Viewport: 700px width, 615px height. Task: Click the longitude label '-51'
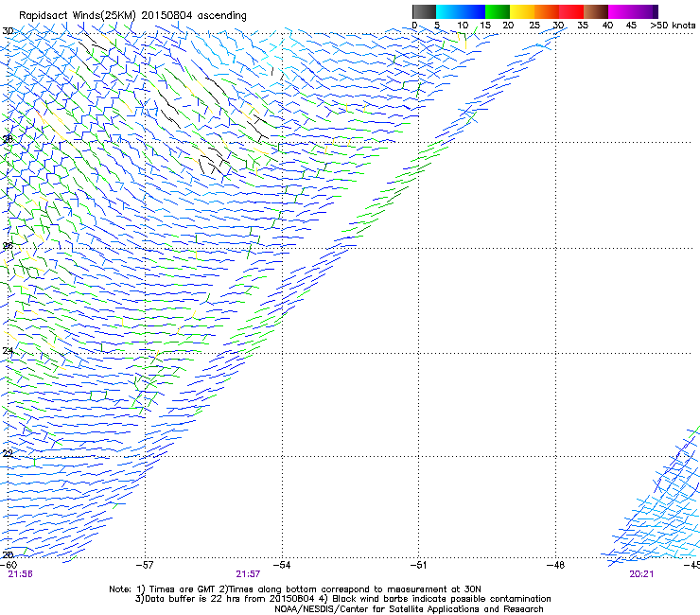[418, 565]
